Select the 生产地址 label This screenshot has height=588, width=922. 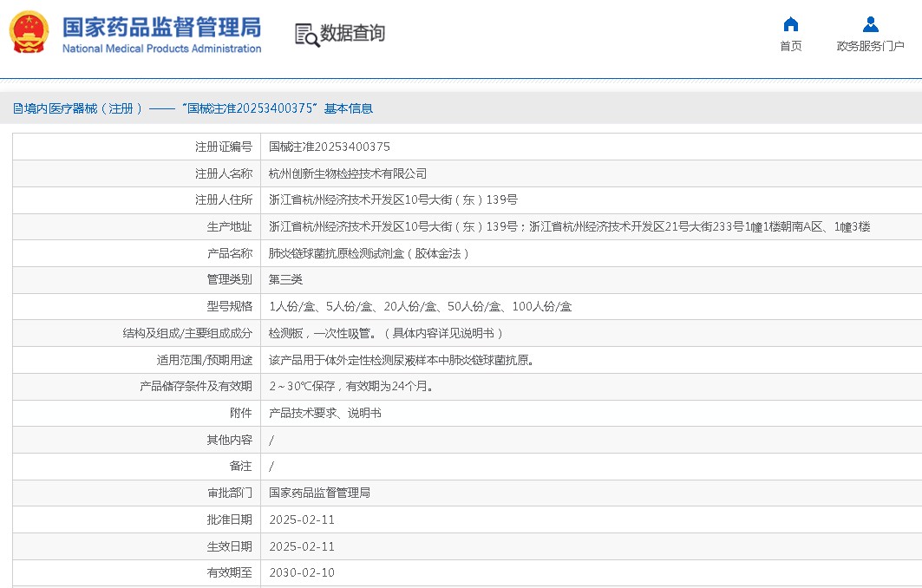[229, 227]
